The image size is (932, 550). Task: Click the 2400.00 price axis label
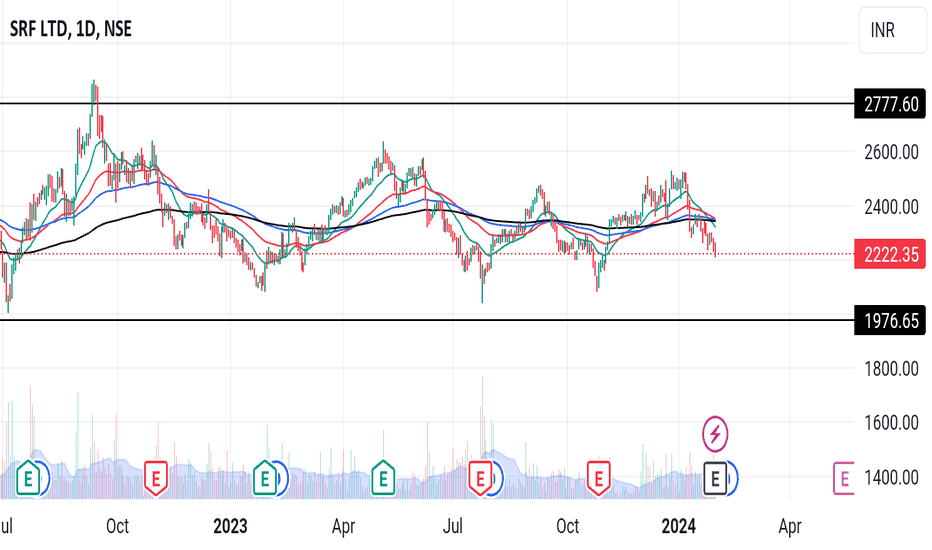click(891, 207)
